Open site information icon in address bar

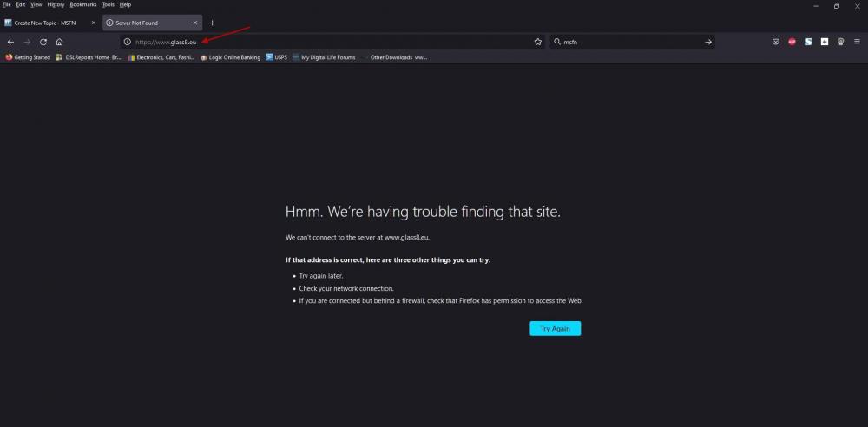pos(128,42)
